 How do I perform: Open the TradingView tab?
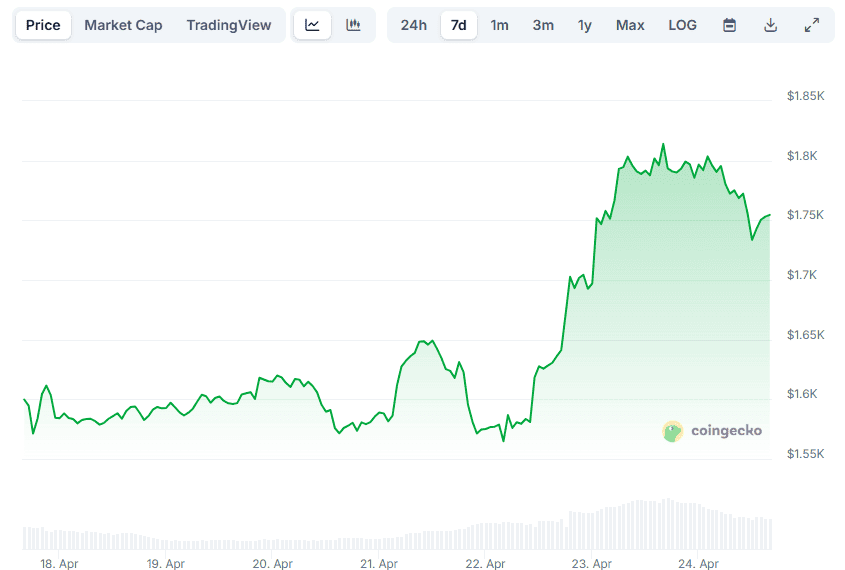(228, 25)
